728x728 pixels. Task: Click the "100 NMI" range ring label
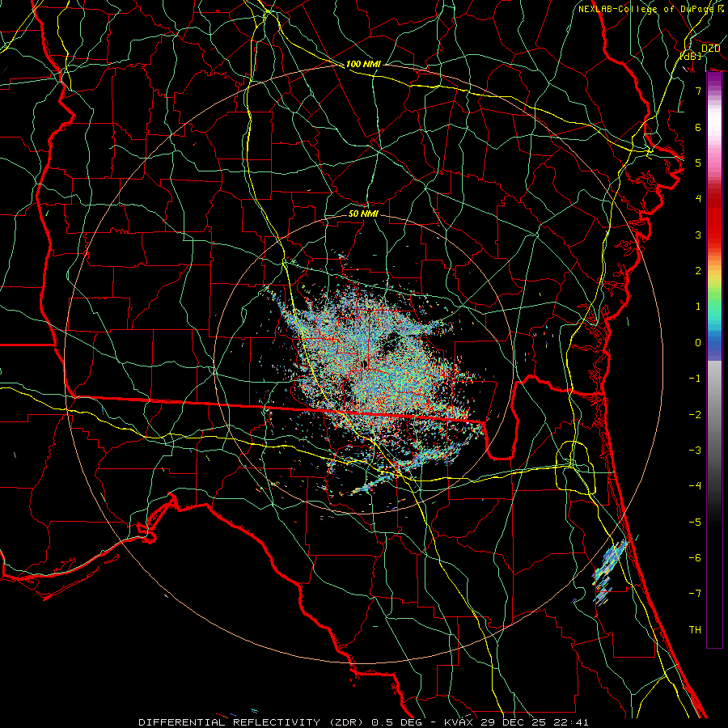pyautogui.click(x=363, y=64)
